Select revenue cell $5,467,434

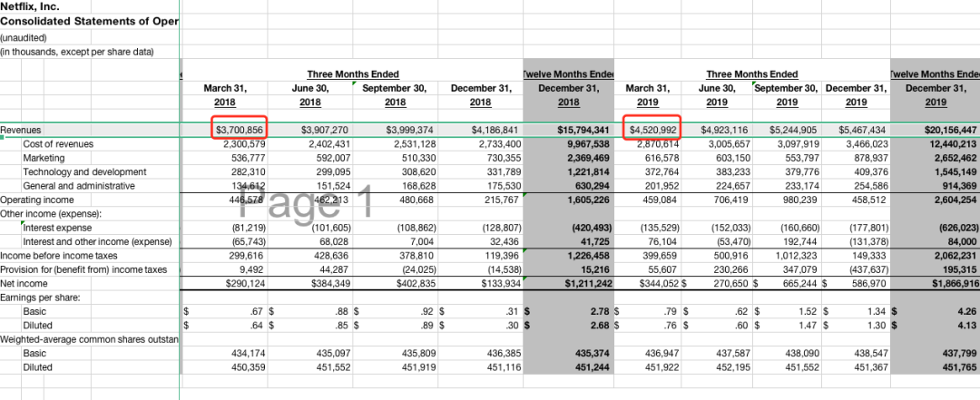[863, 130]
